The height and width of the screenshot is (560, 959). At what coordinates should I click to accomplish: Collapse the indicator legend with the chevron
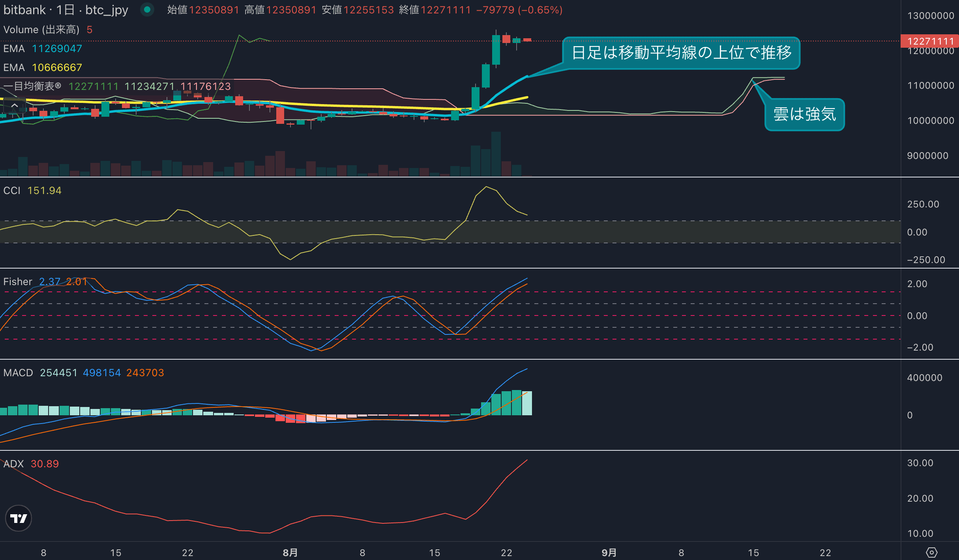[15, 106]
